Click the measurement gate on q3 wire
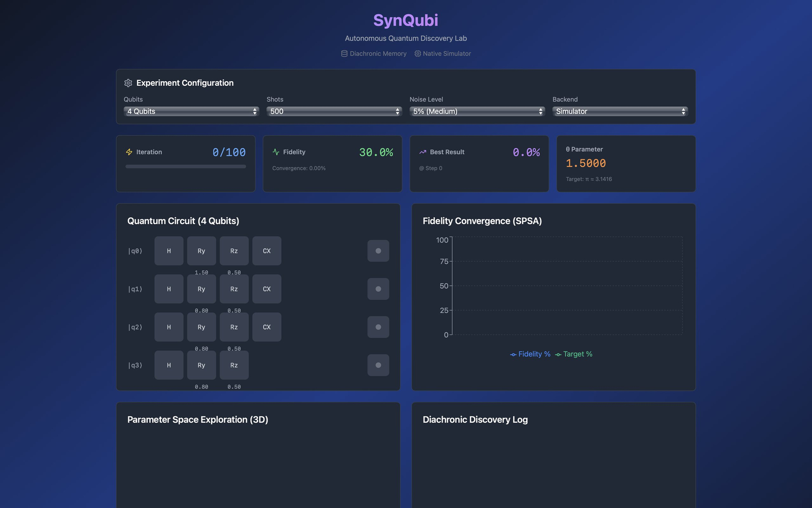 point(378,365)
